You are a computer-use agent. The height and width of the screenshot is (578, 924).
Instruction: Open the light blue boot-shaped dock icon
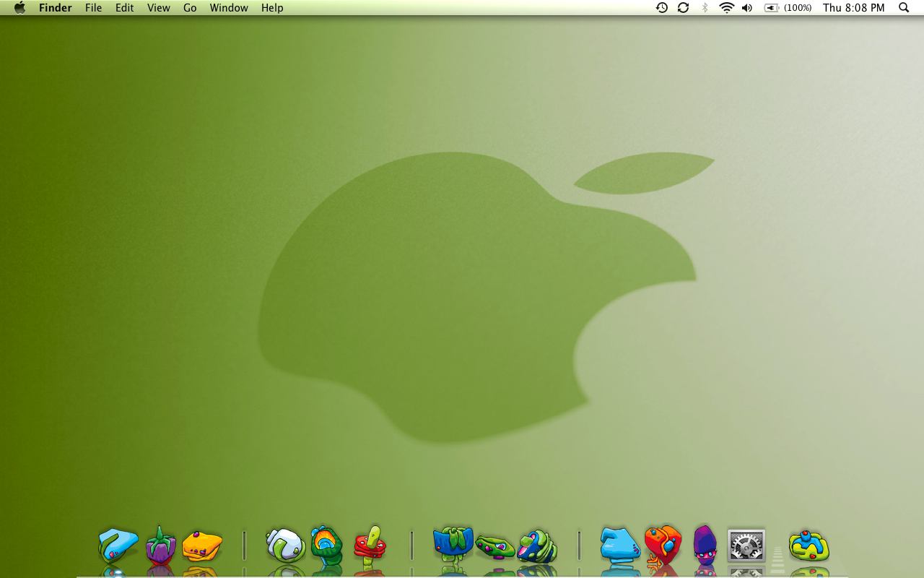[x=620, y=544]
